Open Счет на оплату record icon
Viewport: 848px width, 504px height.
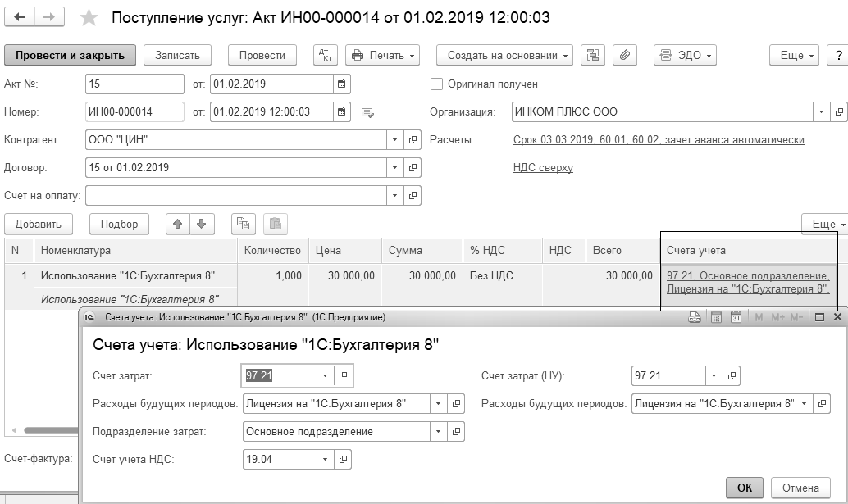click(413, 196)
